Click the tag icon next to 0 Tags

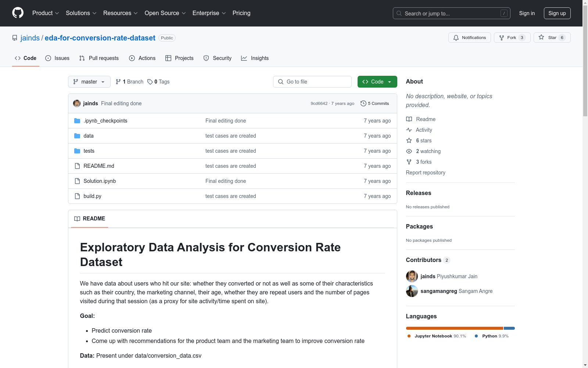(150, 82)
